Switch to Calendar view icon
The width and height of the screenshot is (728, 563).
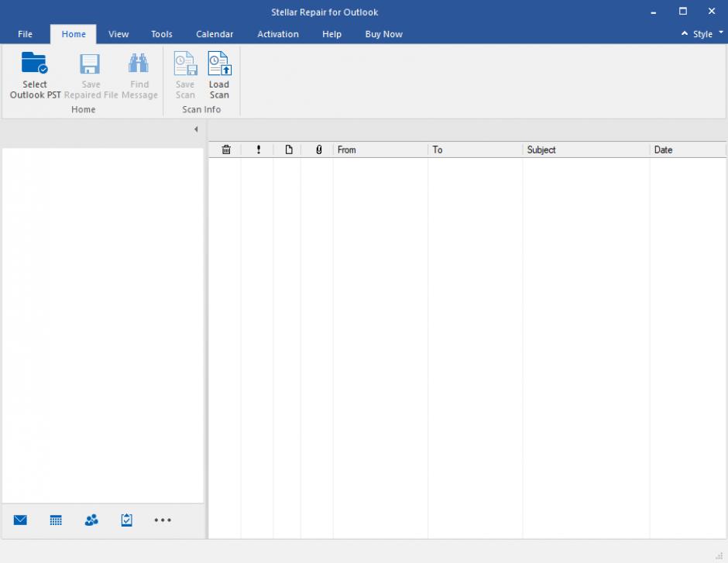coord(56,520)
